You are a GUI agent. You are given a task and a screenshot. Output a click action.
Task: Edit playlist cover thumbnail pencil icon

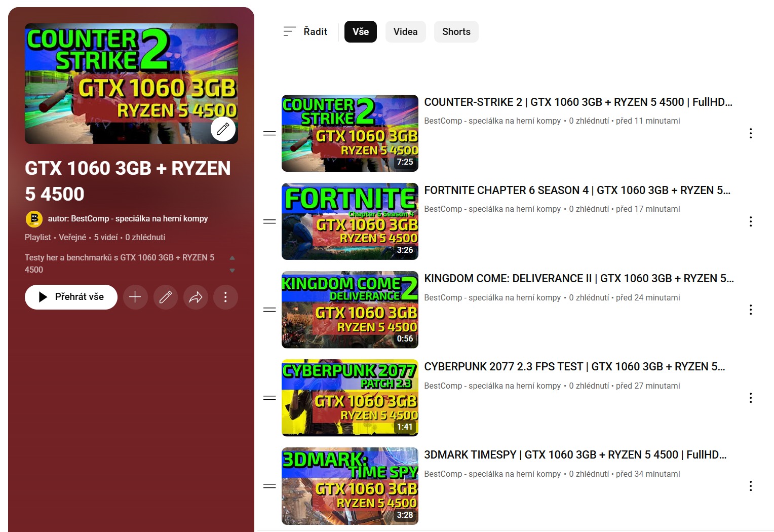(223, 129)
